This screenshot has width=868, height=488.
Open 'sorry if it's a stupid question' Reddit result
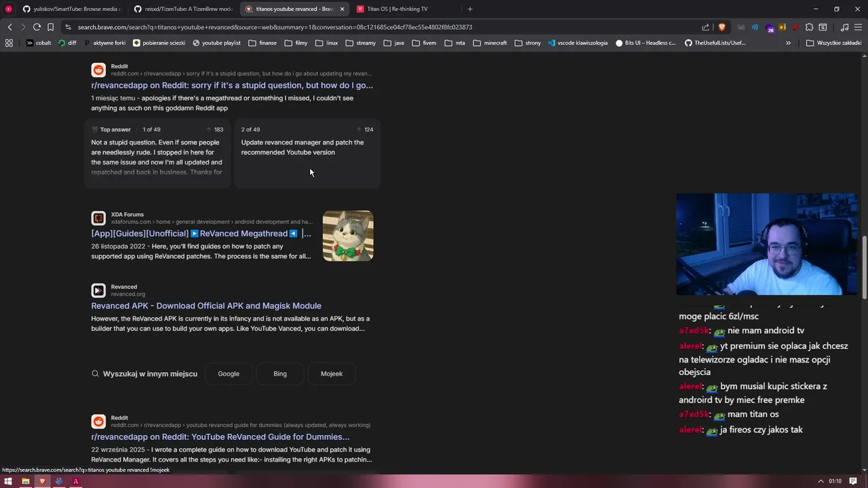[x=232, y=85]
